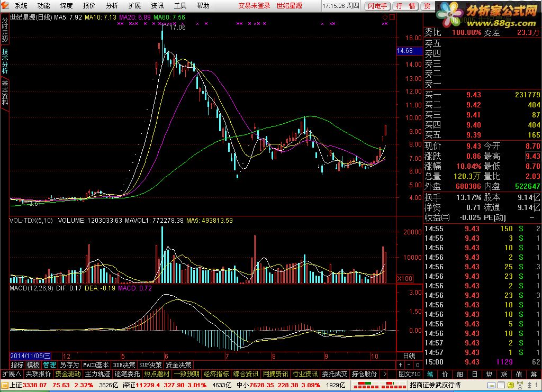Viewport: 542px width, 392px height.
Task: Apply the SUP决策 template
Action: (x=150, y=364)
